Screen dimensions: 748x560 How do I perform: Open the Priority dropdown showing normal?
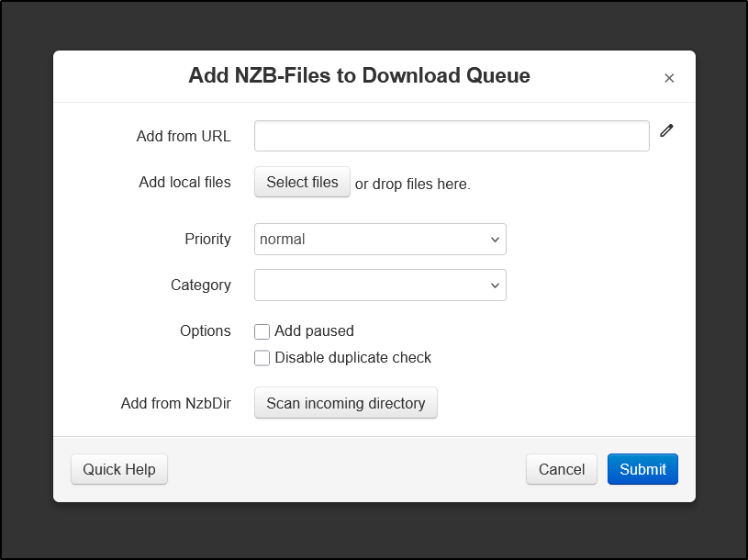[x=380, y=239]
